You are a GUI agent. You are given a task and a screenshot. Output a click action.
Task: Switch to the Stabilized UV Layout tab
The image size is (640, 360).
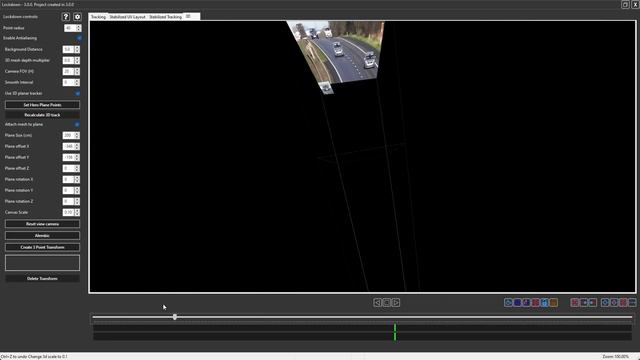click(x=127, y=17)
